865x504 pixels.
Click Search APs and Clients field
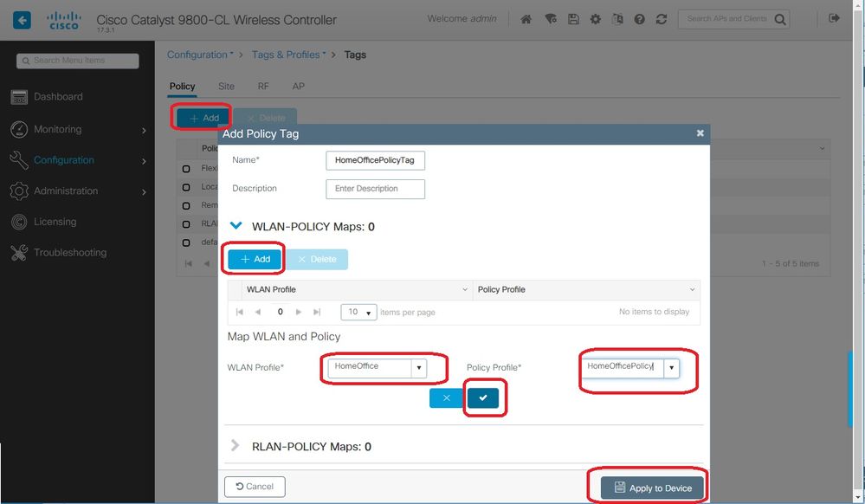tap(726, 19)
